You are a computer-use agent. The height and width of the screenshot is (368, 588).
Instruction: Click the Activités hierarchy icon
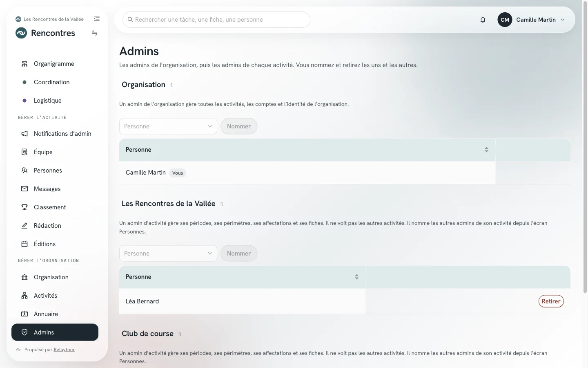[x=24, y=296]
